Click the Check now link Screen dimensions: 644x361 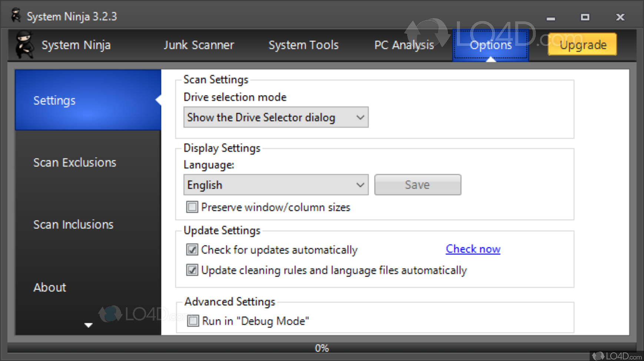click(x=473, y=249)
